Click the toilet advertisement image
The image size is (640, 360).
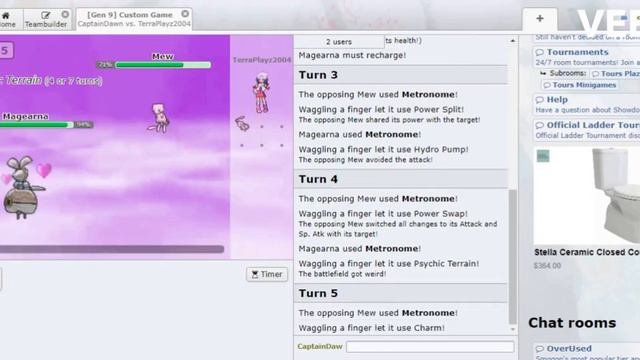(587, 196)
